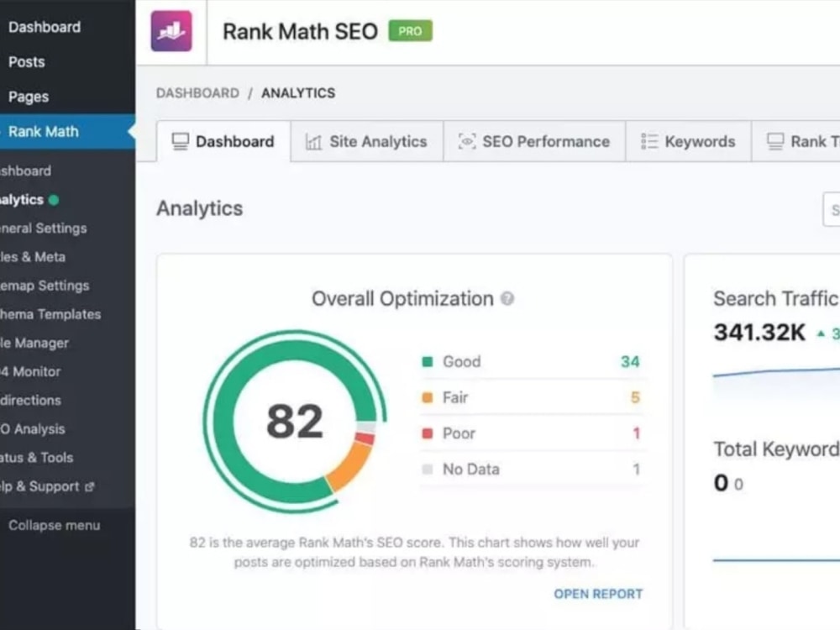
Task: Click the gray No Data legend square
Action: coord(428,470)
